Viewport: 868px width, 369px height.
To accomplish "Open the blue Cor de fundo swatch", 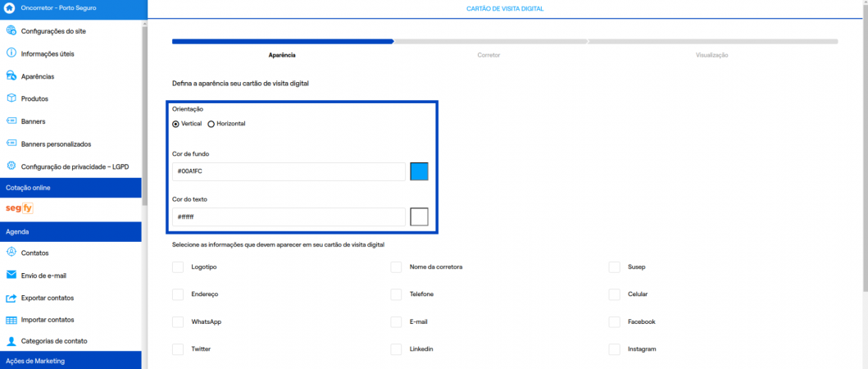I will pyautogui.click(x=419, y=171).
